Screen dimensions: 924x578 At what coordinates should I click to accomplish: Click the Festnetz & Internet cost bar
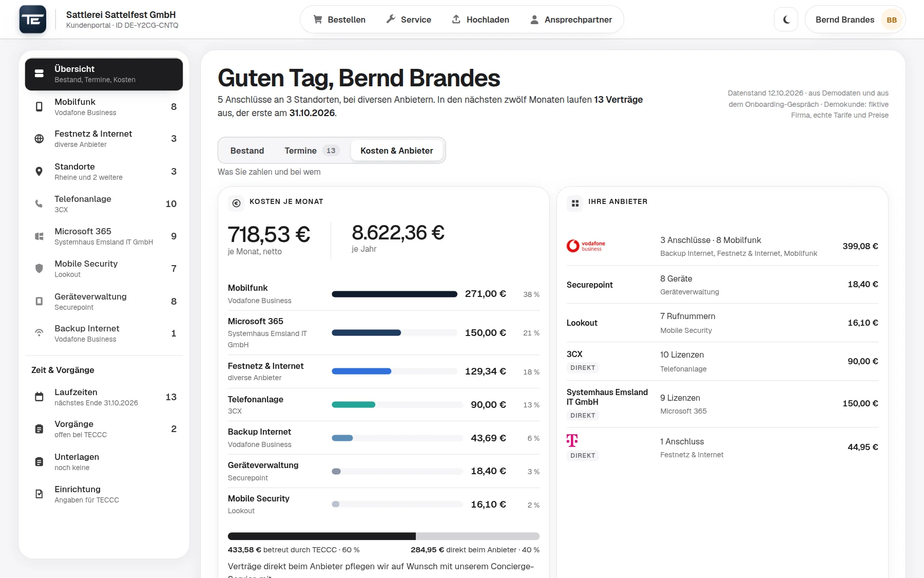coord(394,371)
